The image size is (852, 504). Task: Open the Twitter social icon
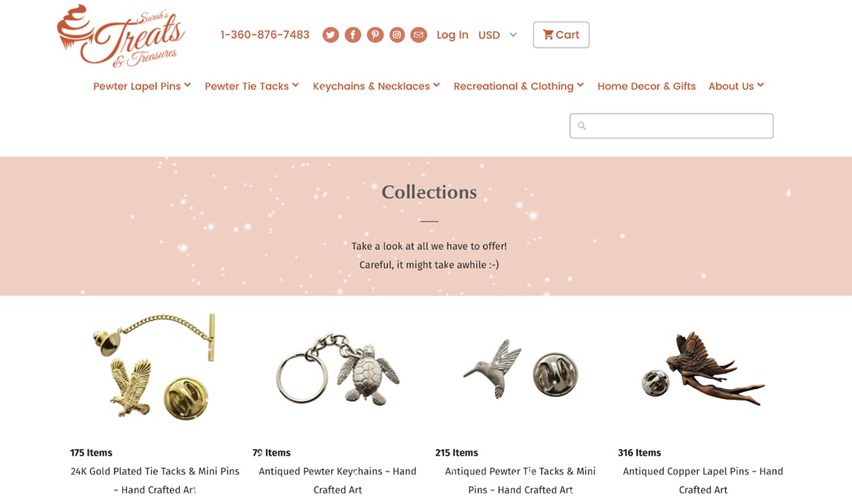(330, 35)
